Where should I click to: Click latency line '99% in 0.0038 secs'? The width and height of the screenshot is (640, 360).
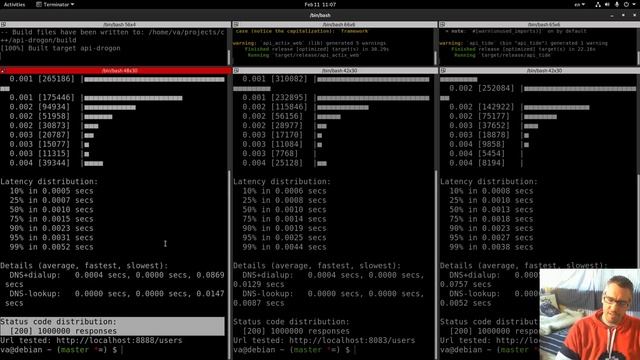coord(491,247)
